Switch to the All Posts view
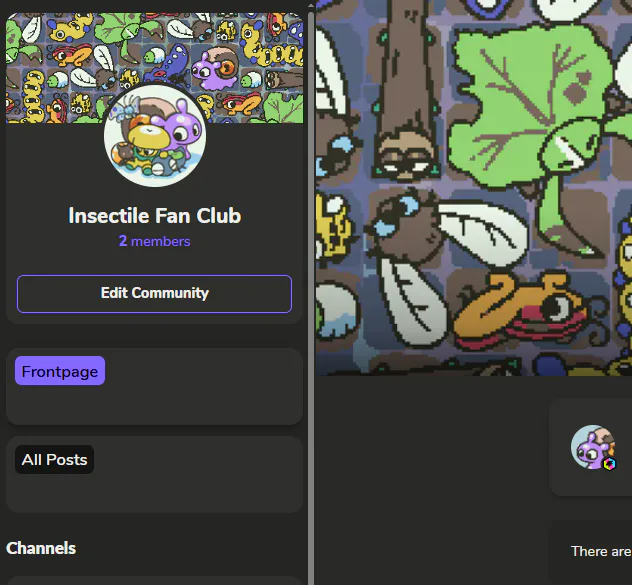 point(54,459)
